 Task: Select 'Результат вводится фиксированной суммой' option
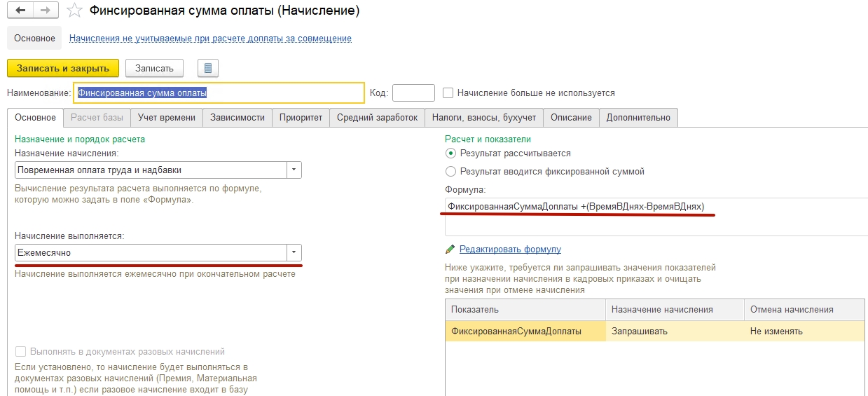[450, 171]
